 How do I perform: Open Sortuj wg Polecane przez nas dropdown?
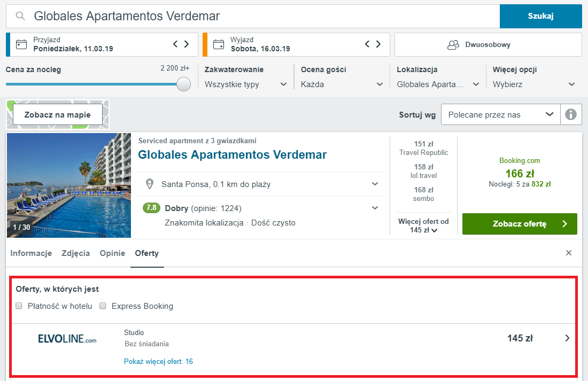point(501,114)
